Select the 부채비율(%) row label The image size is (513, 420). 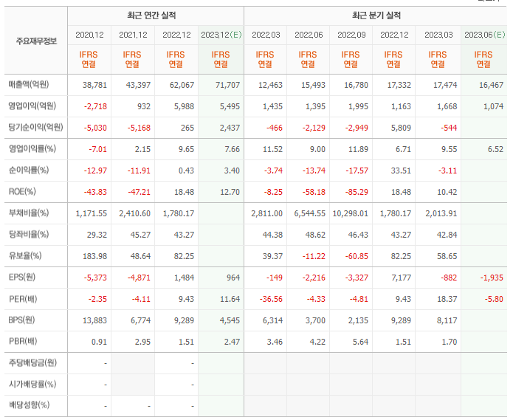(x=29, y=213)
